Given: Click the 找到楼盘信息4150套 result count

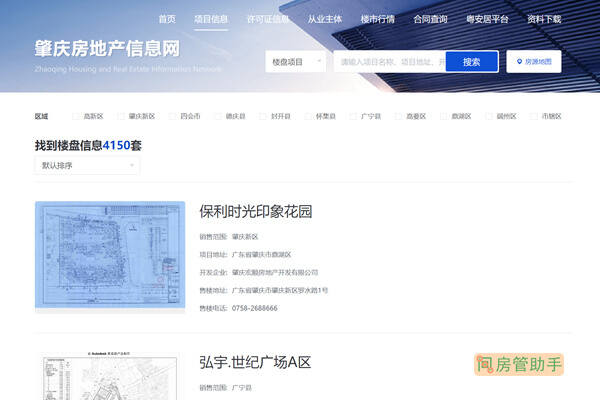Looking at the screenshot, I should click(88, 145).
